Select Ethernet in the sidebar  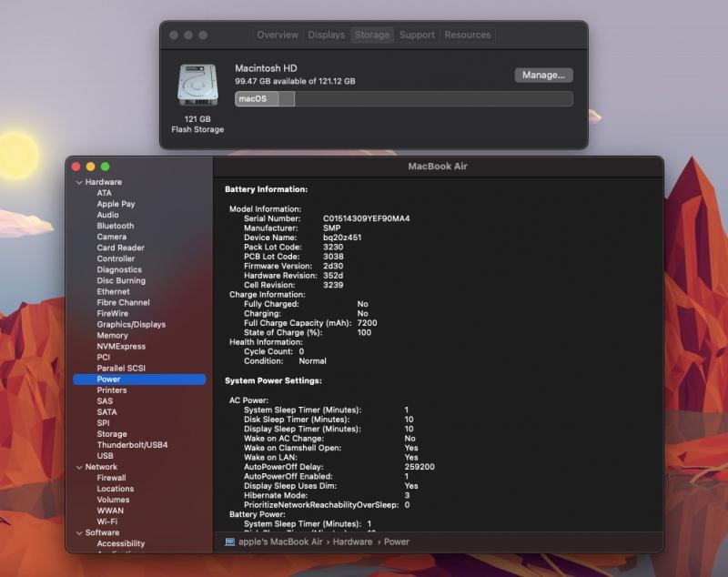[x=113, y=291]
